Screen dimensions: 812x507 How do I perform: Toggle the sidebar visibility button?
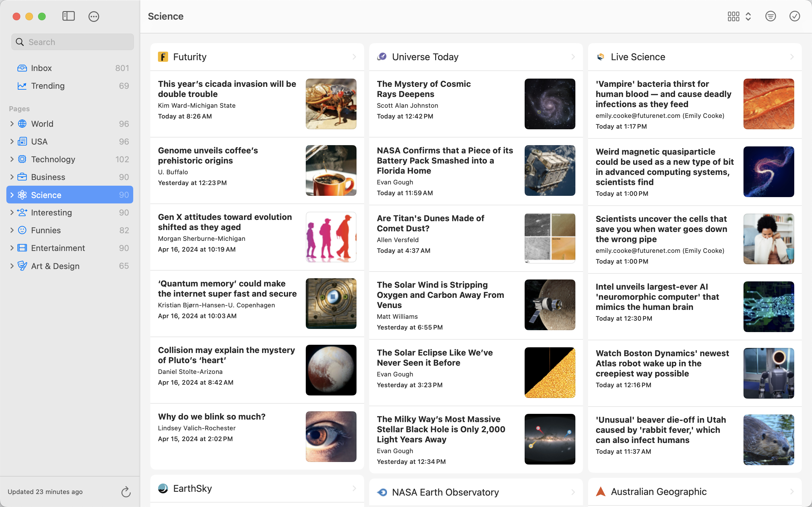69,16
